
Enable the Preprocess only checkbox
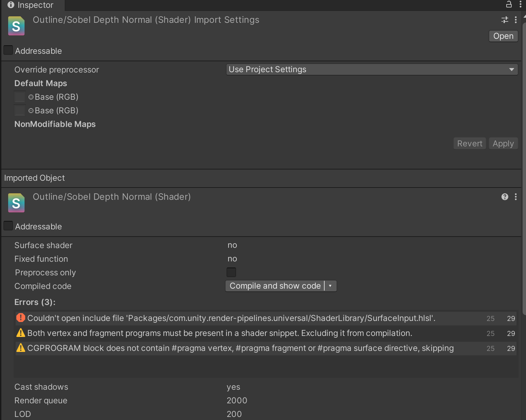point(231,272)
